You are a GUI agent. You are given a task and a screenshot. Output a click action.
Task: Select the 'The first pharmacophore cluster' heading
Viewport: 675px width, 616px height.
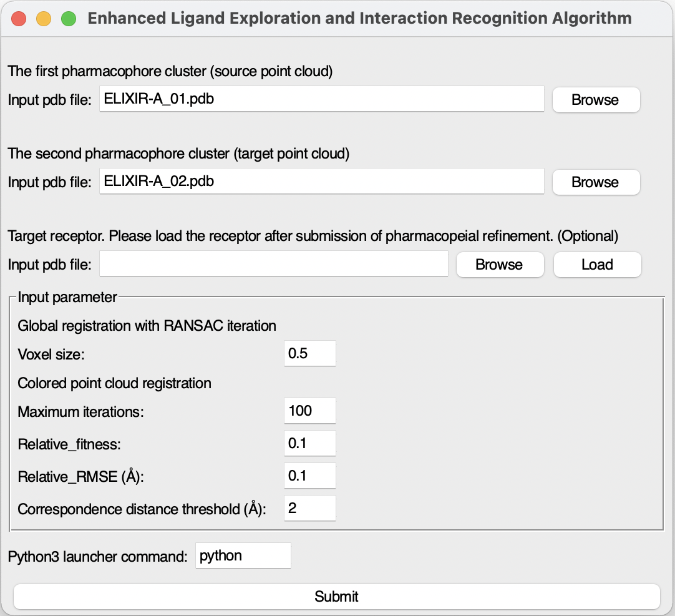pos(170,72)
